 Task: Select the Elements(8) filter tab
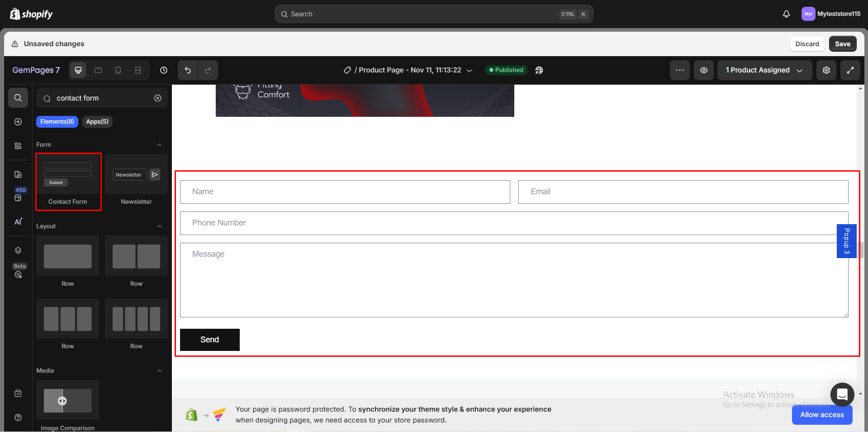(x=57, y=121)
